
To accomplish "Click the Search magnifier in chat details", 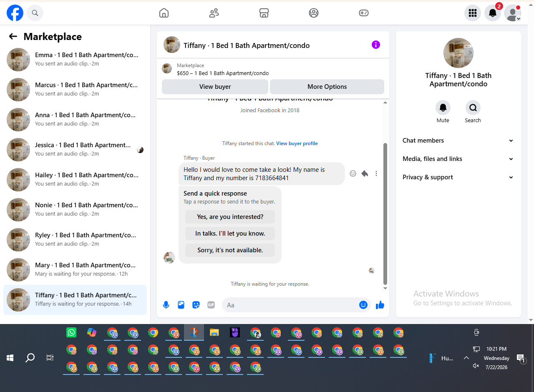I will click(473, 108).
